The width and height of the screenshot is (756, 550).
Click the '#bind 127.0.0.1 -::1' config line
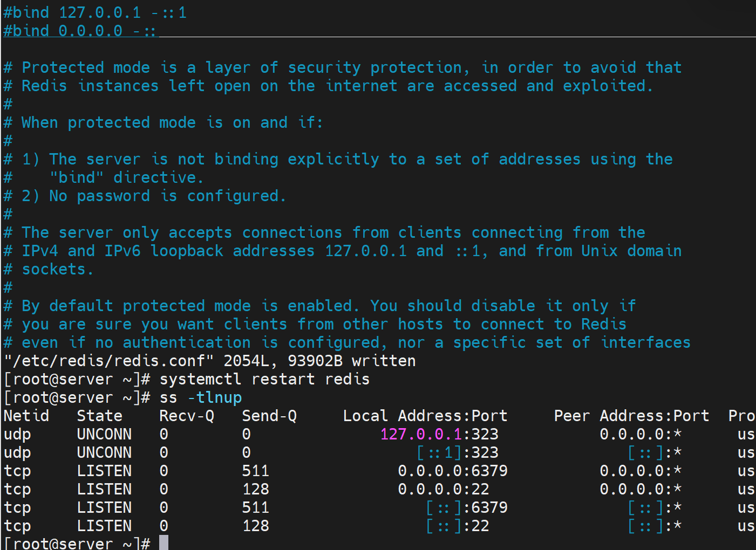pos(95,12)
